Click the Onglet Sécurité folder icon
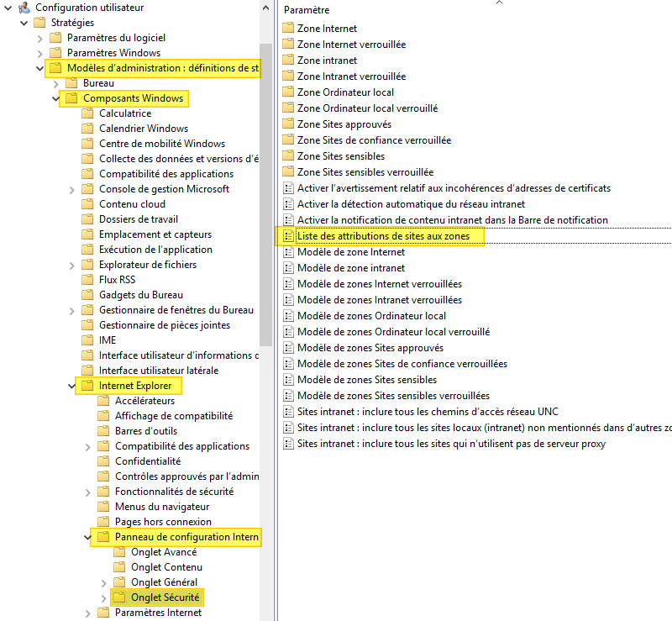Screen dimensions: 672x621 click(x=119, y=597)
